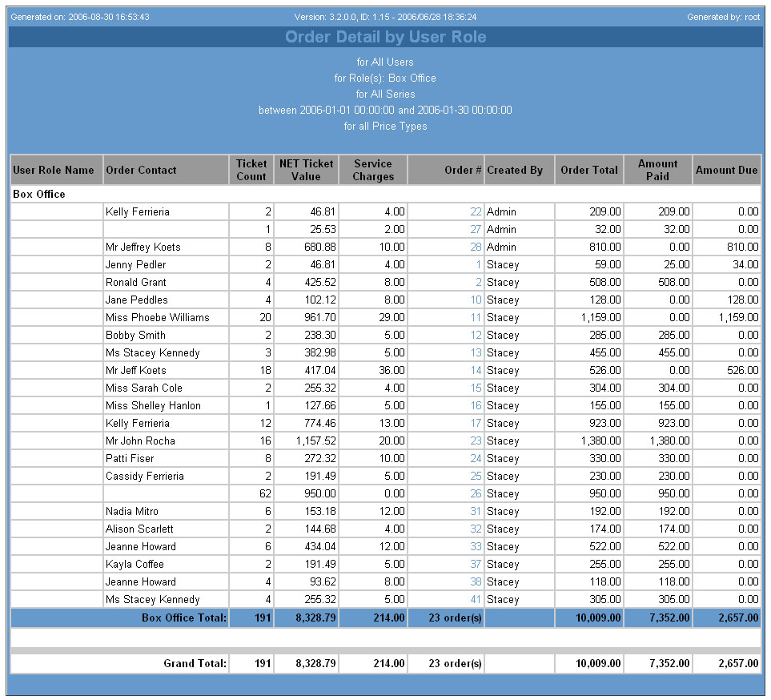
Task: Click Miss Sarah Cole contact name
Action: click(x=144, y=388)
